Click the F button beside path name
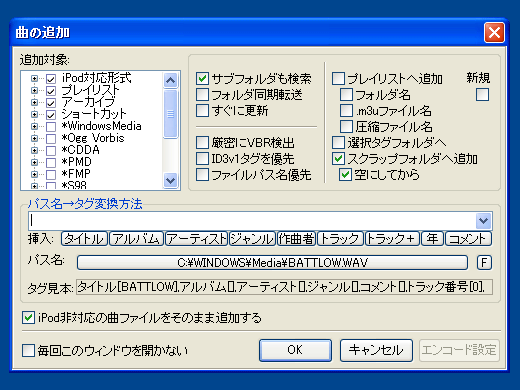 pos(484,263)
